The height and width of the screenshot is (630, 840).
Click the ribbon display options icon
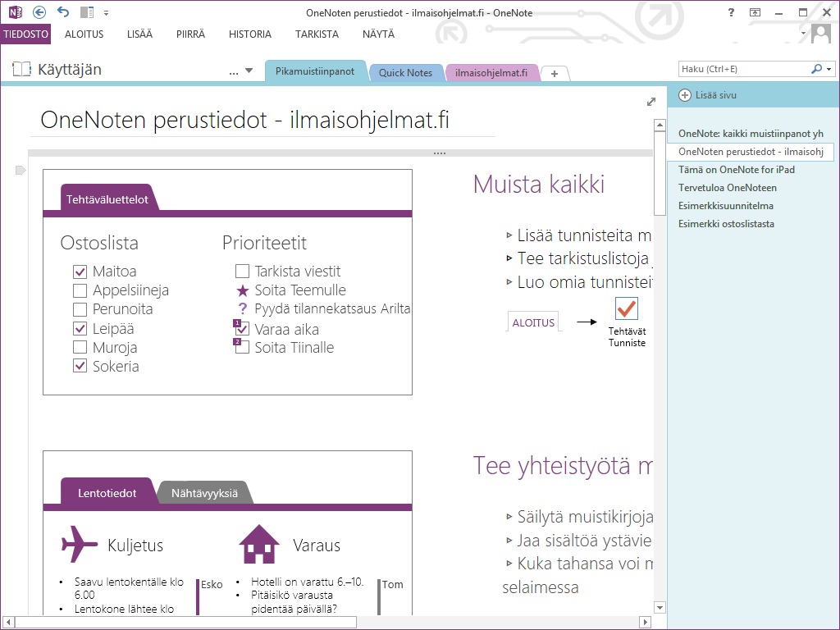(755, 12)
